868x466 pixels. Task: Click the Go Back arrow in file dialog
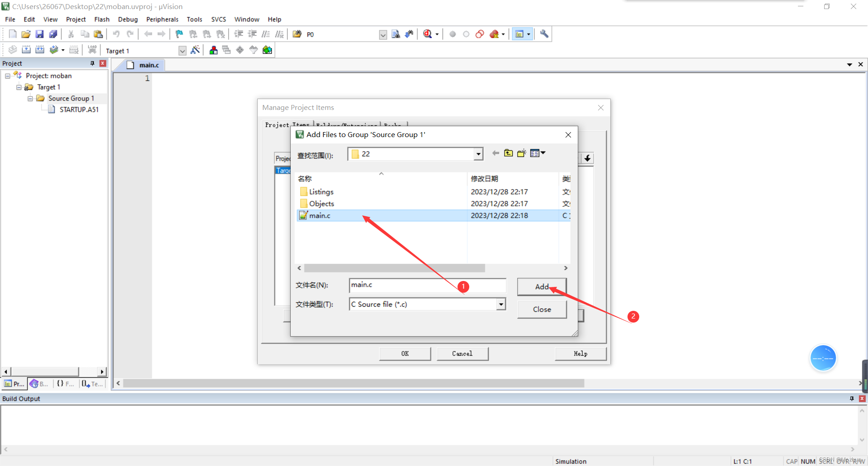tap(495, 153)
